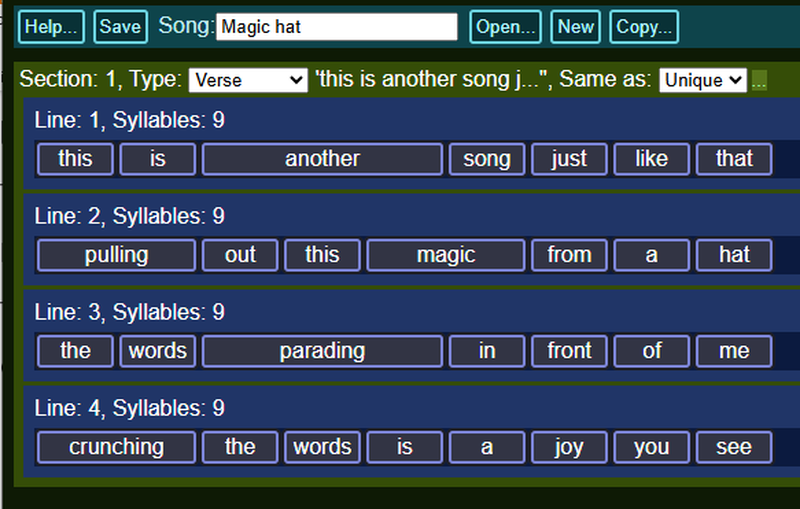Create a new song with the New button
The width and height of the screenshot is (800, 509).
click(576, 27)
